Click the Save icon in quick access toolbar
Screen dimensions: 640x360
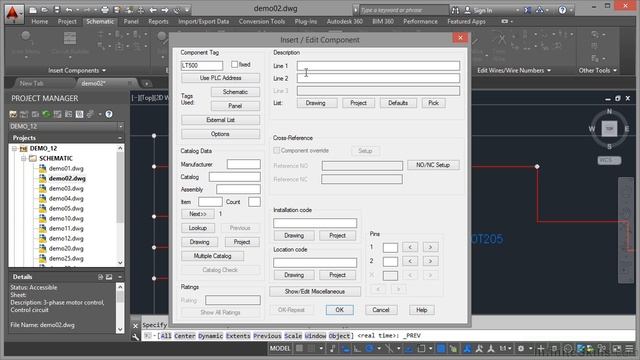tap(56, 10)
